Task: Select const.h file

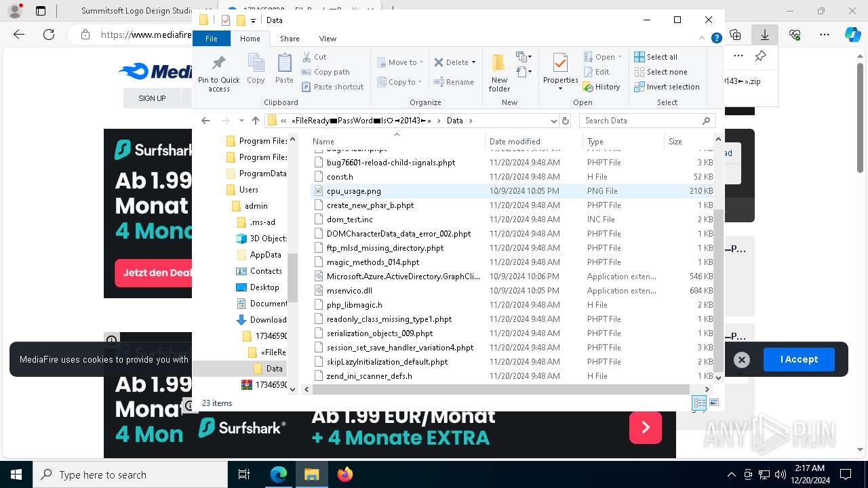Action: [x=512, y=177]
